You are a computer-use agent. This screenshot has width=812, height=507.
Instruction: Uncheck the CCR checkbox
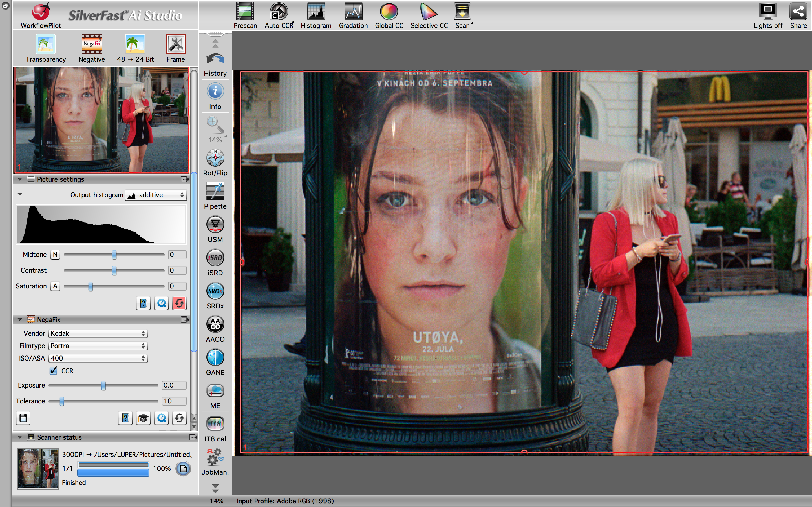[x=54, y=370]
